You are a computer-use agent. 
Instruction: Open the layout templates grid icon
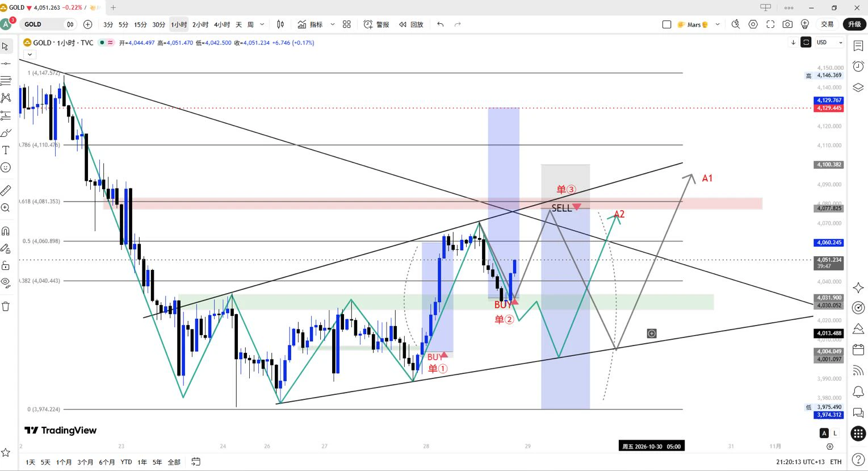point(347,24)
